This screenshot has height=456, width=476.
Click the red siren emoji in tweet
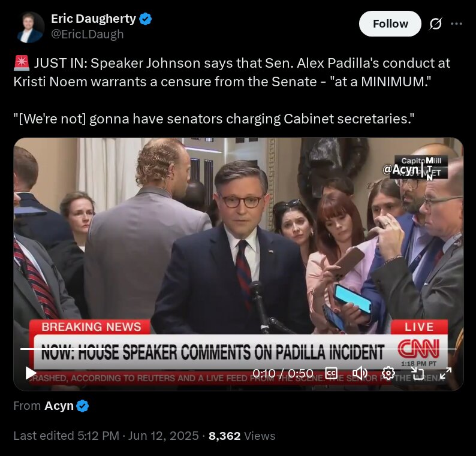click(x=21, y=63)
